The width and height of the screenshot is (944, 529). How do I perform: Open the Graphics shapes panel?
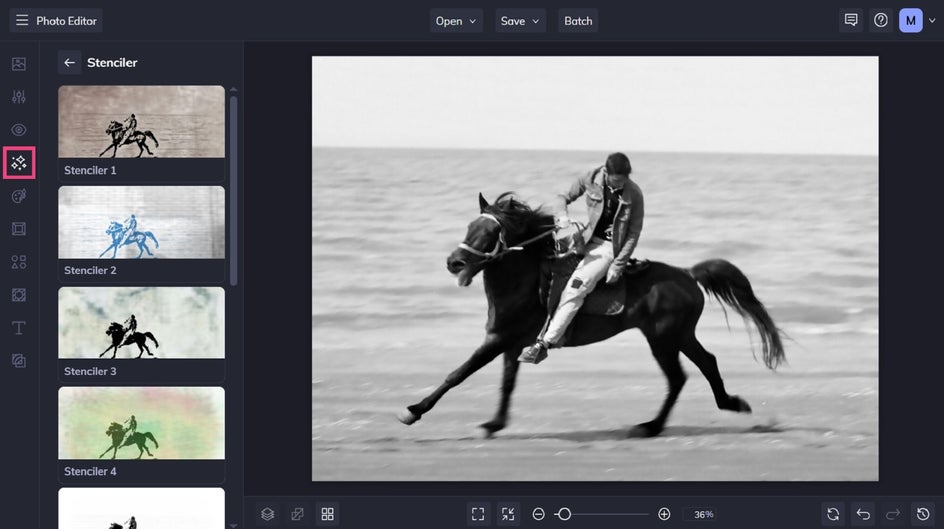(x=19, y=262)
